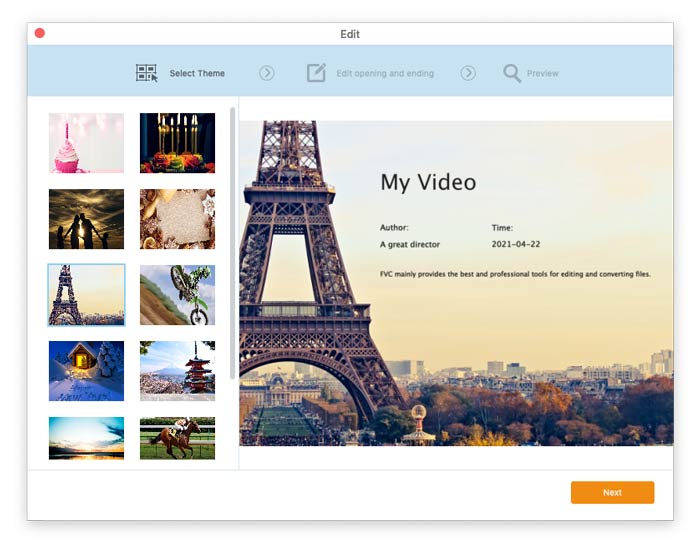Open the Edit opening and ending step
The height and width of the screenshot is (551, 700).
tap(385, 73)
